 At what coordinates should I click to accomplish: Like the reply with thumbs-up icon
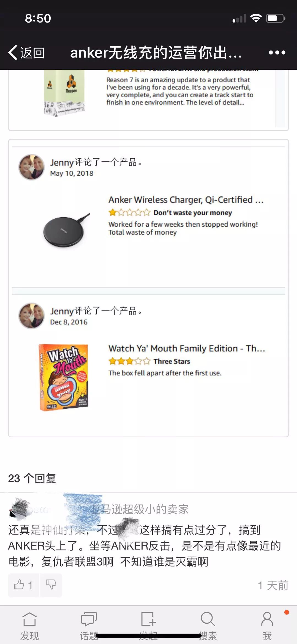(23, 585)
